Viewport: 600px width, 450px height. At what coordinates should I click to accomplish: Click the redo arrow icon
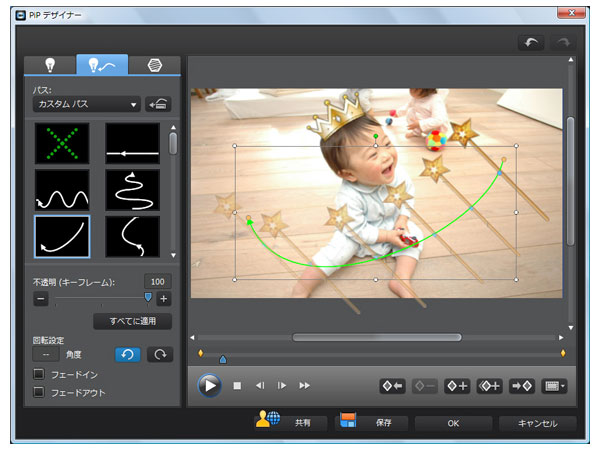click(x=563, y=42)
